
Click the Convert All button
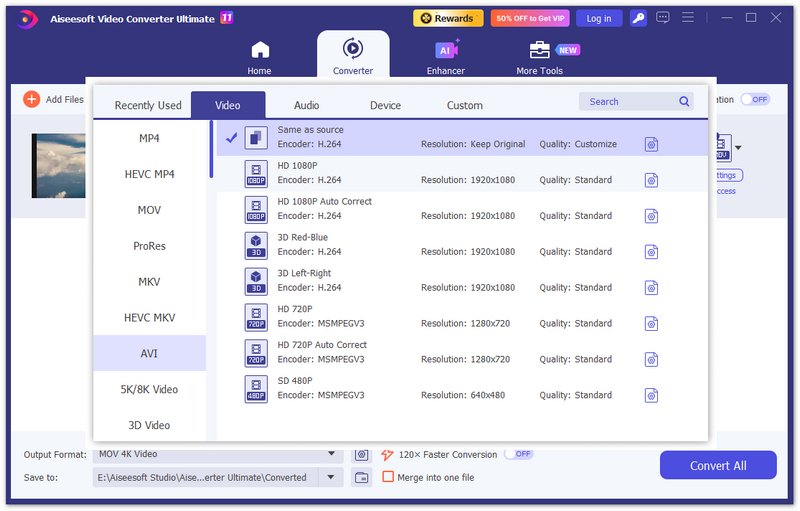point(717,465)
